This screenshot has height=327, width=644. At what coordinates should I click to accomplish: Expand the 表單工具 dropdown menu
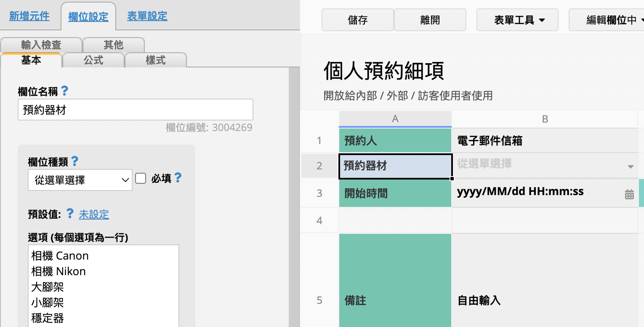click(517, 20)
